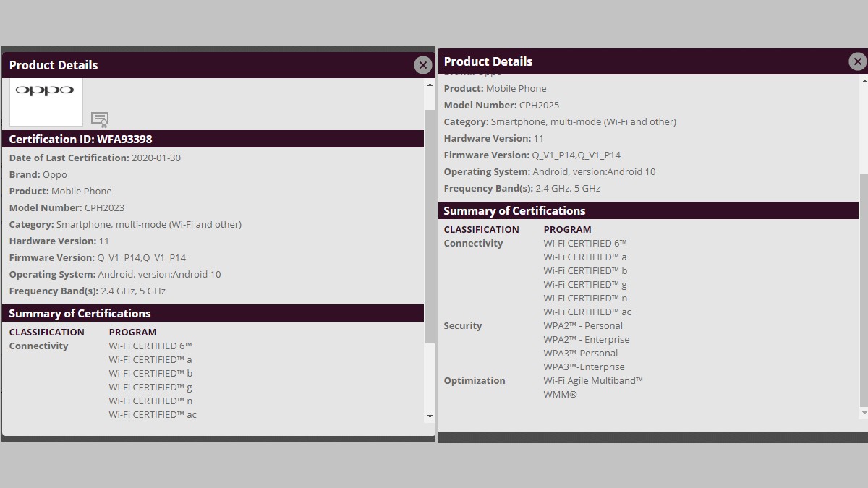Click WPA2 - Enterprise entry

[587, 339]
